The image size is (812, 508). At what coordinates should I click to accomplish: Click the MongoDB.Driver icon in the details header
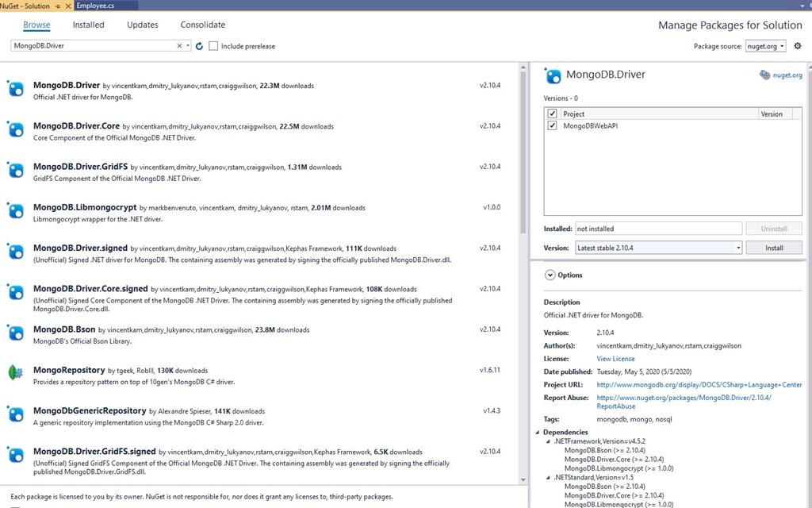pos(553,74)
